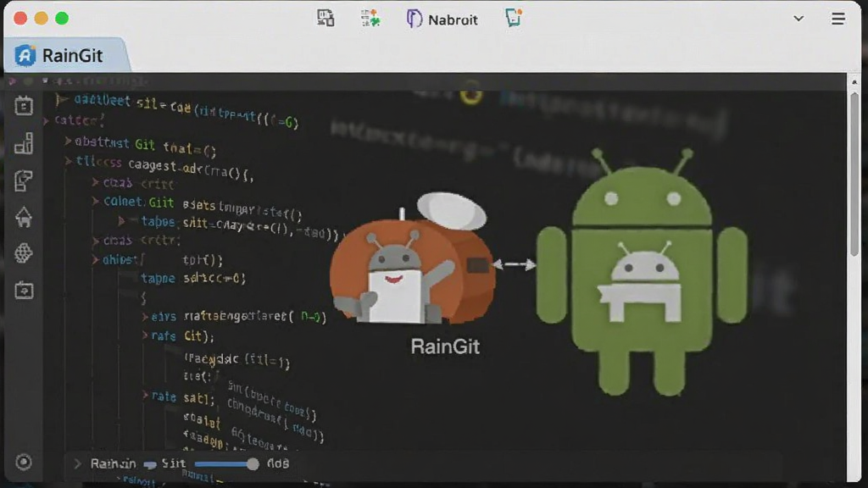Expand the 'tapne shit' code row
Screen dimensions: 868x488
(x=121, y=221)
